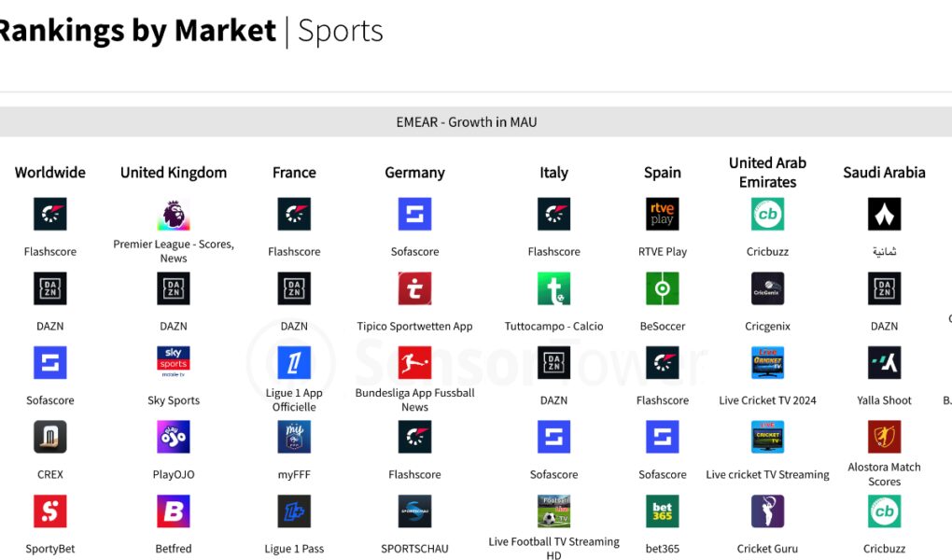The height and width of the screenshot is (560, 952).
Task: Click the PlayOJO app icon
Action: [174, 437]
